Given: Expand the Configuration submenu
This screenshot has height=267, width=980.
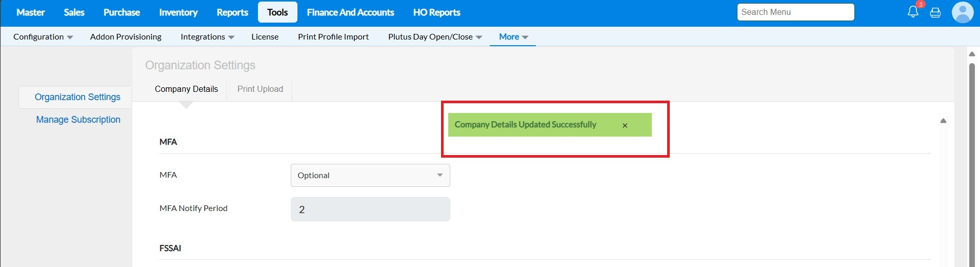Looking at the screenshot, I should (x=43, y=37).
